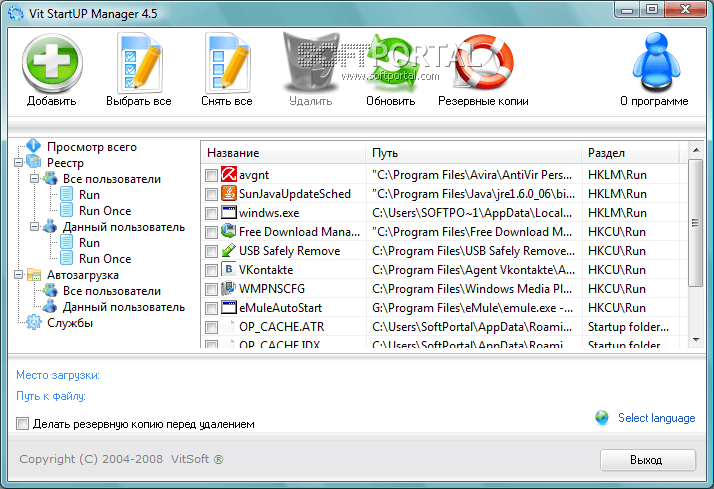Tick the avgnt checkbox
This screenshot has width=714, height=489.
(211, 175)
